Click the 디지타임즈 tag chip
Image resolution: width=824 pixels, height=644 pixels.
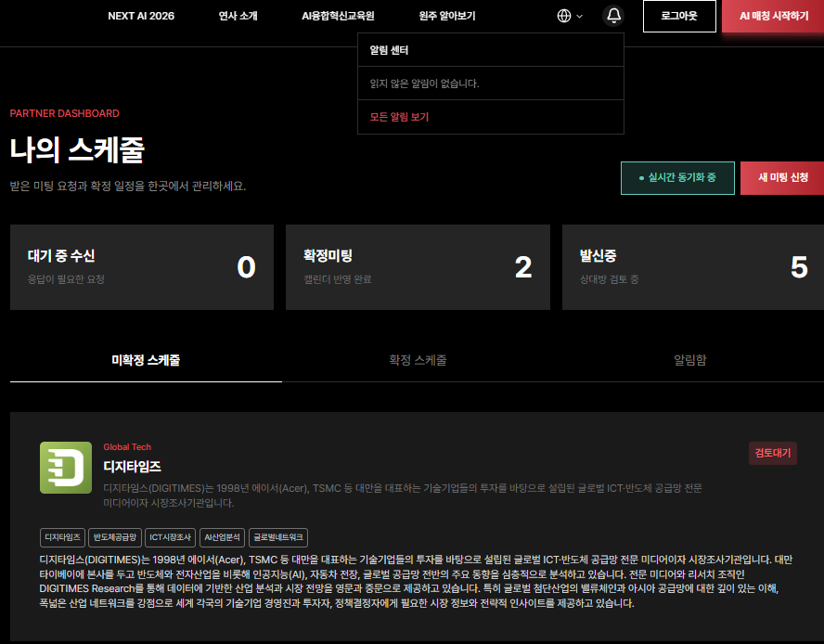click(62, 537)
